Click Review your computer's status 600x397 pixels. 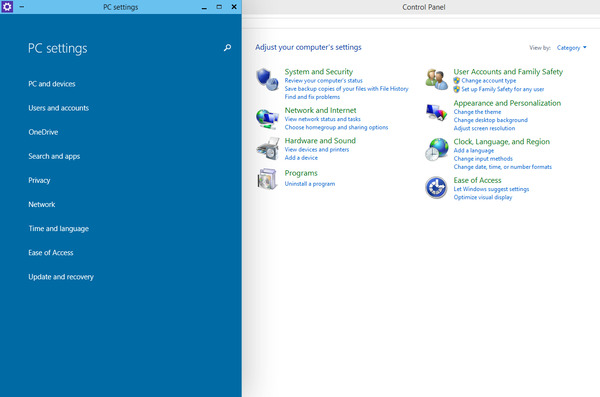coord(323,80)
